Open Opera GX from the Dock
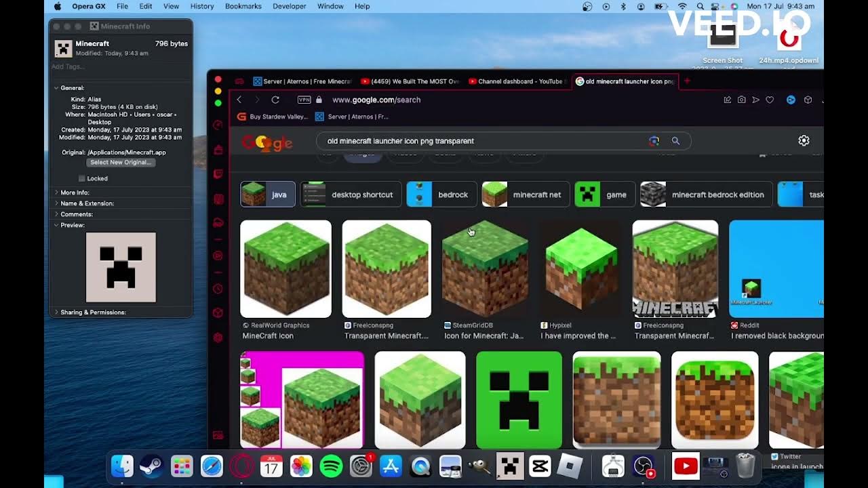Viewport: 868px width, 488px height. pos(241,466)
